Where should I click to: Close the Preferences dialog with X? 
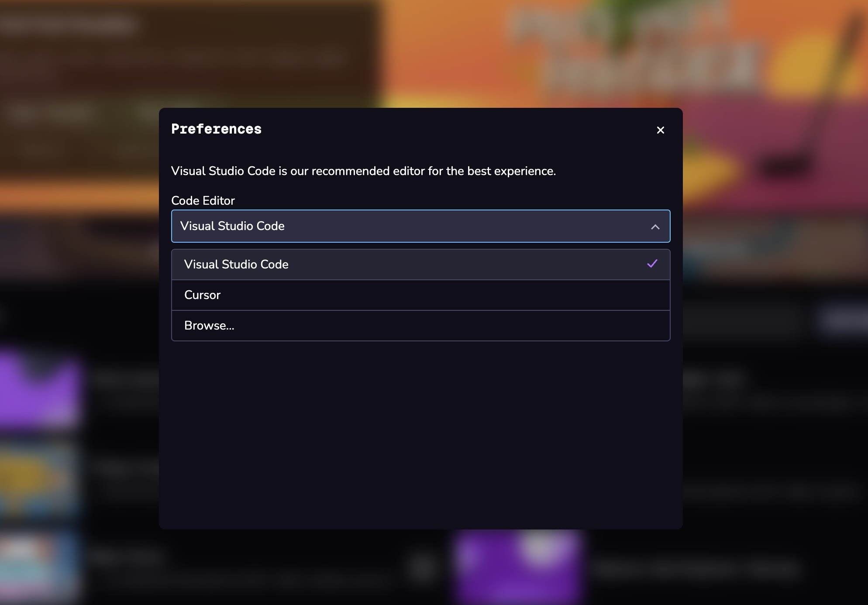click(x=660, y=130)
